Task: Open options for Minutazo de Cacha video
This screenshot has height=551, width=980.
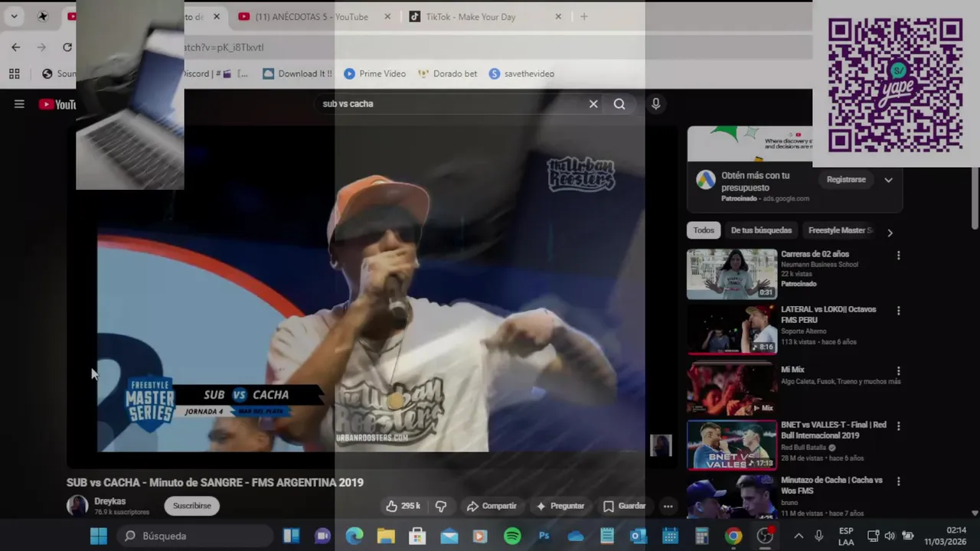Action: coord(898,481)
